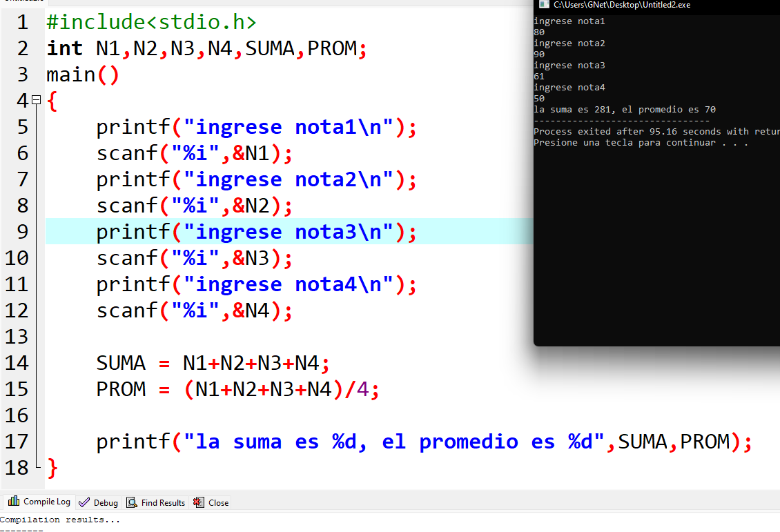Click the Debug tab checkmark icon
The image size is (780, 532).
[84, 502]
